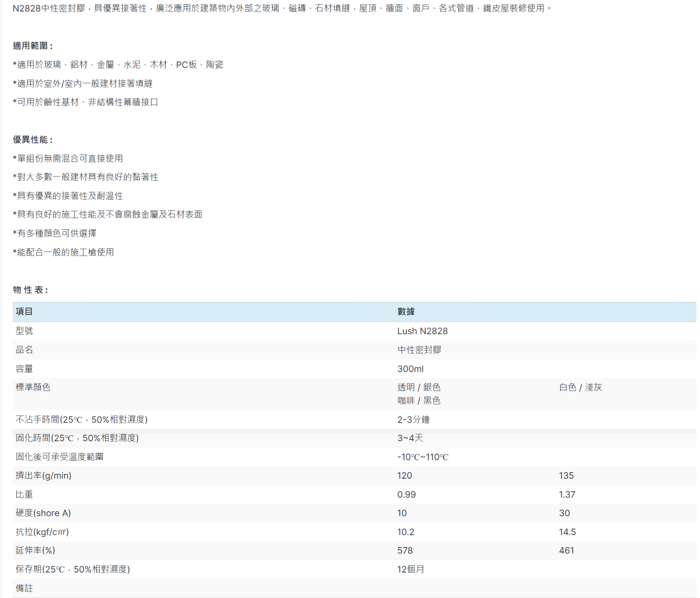Click the 135 extrusion rate value
Viewport: 700px width, 598px height.
point(567,475)
